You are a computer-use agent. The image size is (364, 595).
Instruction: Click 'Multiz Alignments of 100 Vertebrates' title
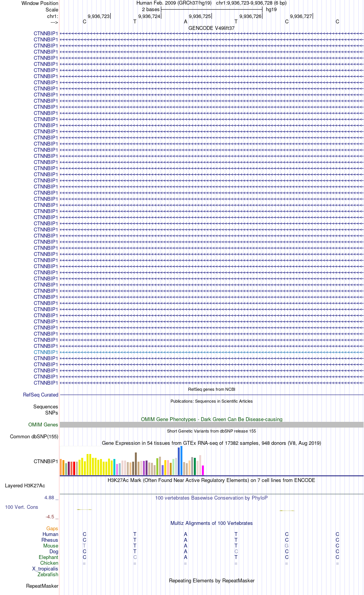(x=212, y=523)
